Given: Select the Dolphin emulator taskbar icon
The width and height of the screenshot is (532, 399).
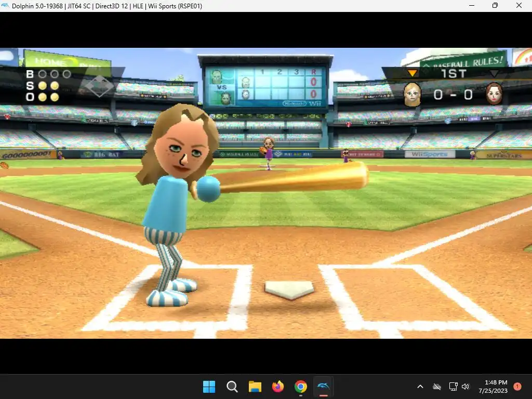Looking at the screenshot, I should pyautogui.click(x=323, y=387).
